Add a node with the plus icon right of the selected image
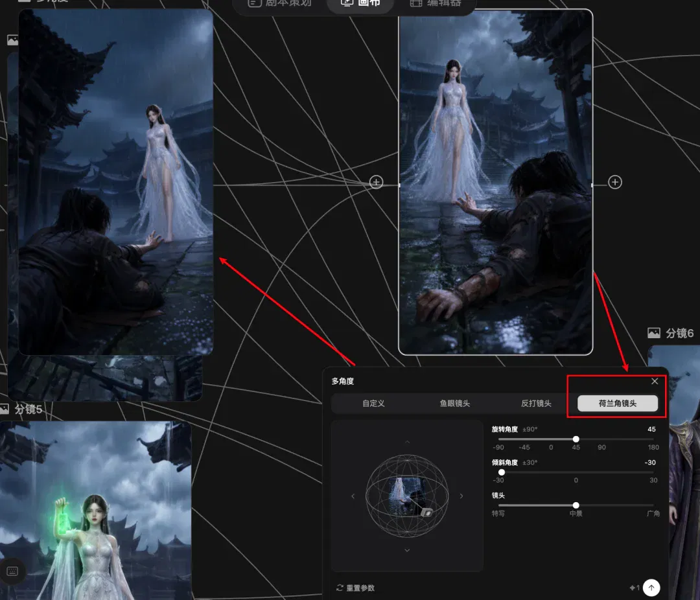This screenshot has width=700, height=600. (x=614, y=182)
